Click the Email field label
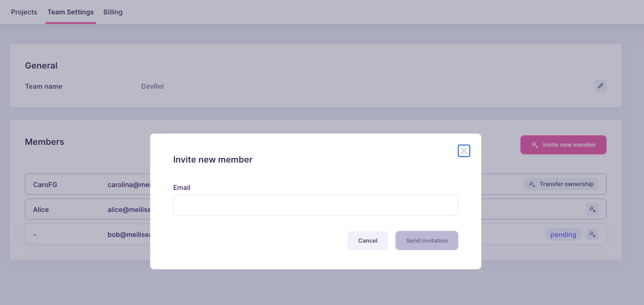 (x=182, y=188)
